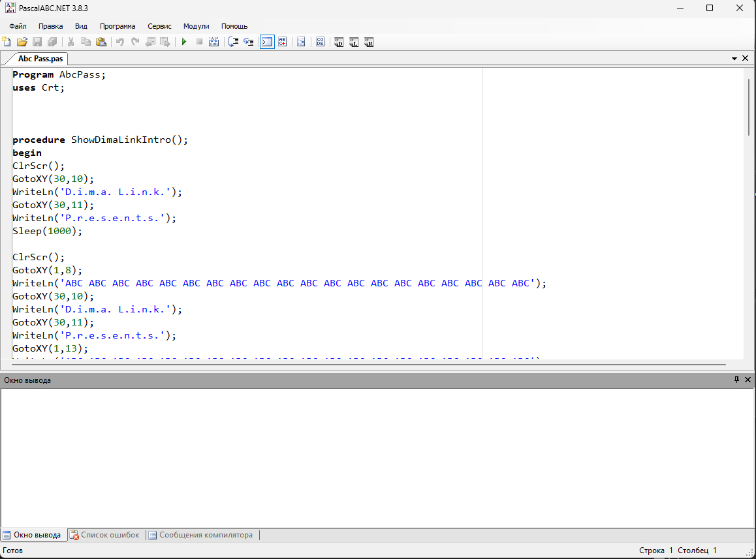756x559 pixels.
Task: Click the Navigate Backward icon
Action: [x=150, y=42]
